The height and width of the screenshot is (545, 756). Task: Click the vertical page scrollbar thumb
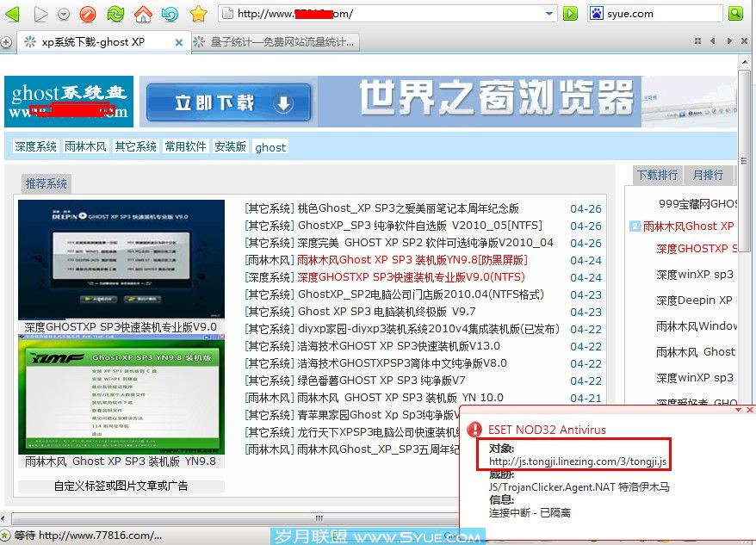[x=745, y=161]
